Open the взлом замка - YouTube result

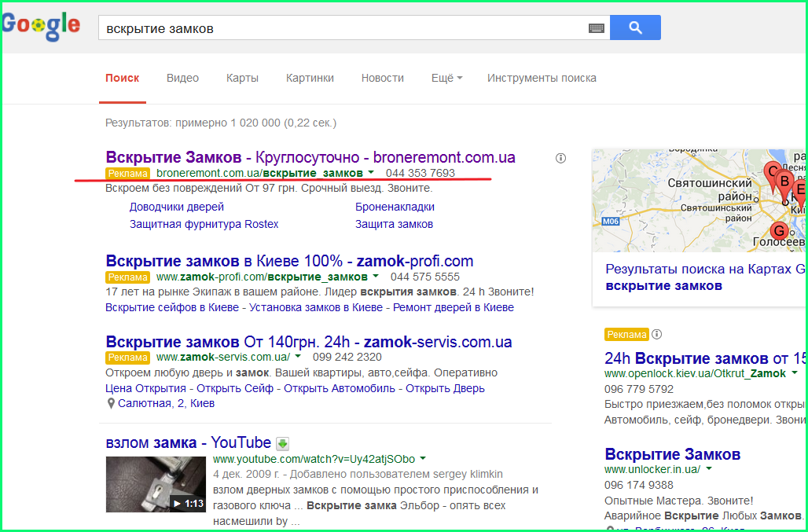click(189, 442)
